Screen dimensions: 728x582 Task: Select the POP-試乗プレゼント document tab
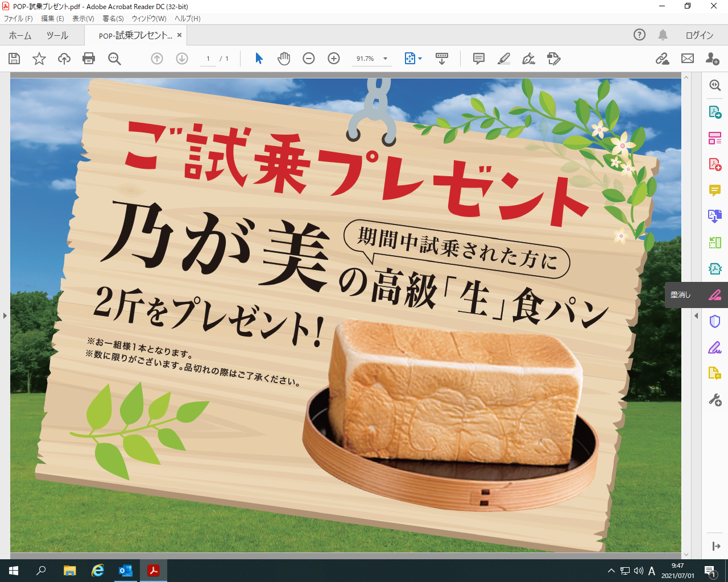[x=135, y=35]
